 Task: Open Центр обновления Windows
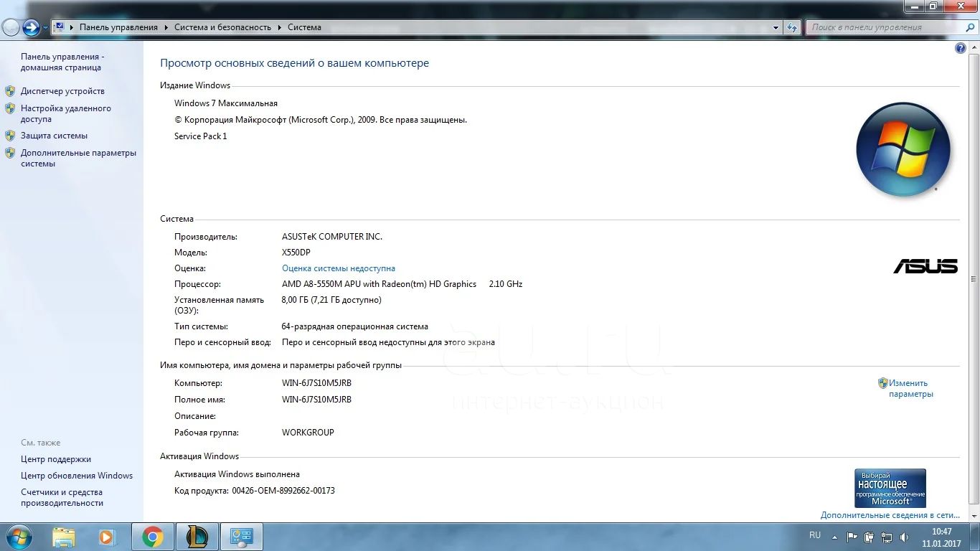(x=77, y=476)
